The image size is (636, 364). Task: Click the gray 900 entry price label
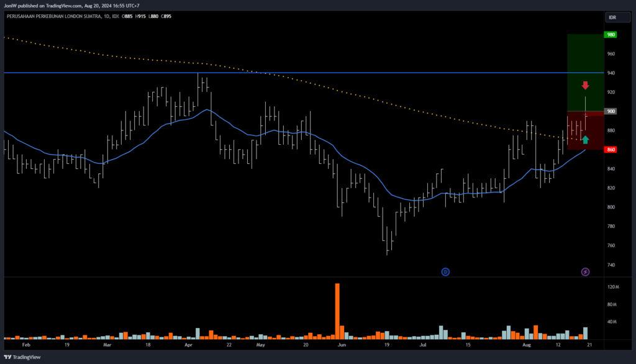pyautogui.click(x=611, y=111)
